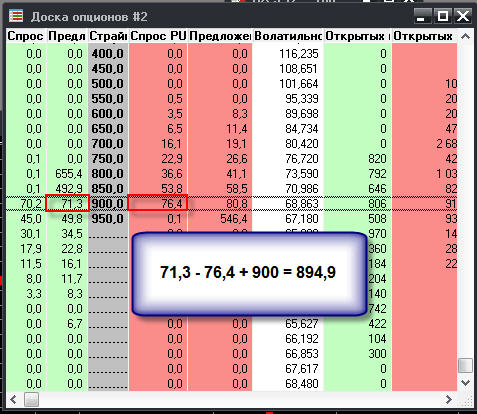Click the vertical scrollbar thumb
477x414 pixels.
click(465, 366)
